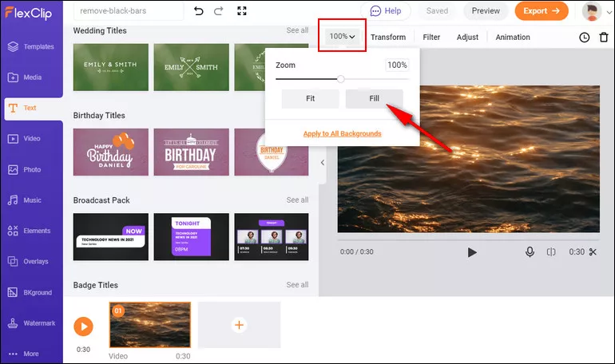
Task: Play the timeline with orange play button
Action: pyautogui.click(x=84, y=326)
